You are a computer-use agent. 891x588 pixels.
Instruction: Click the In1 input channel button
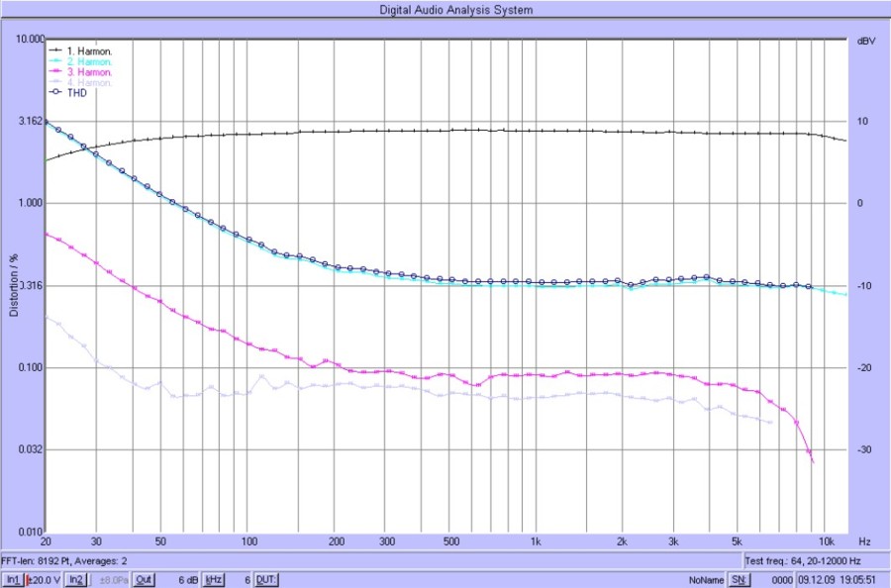(x=12, y=579)
